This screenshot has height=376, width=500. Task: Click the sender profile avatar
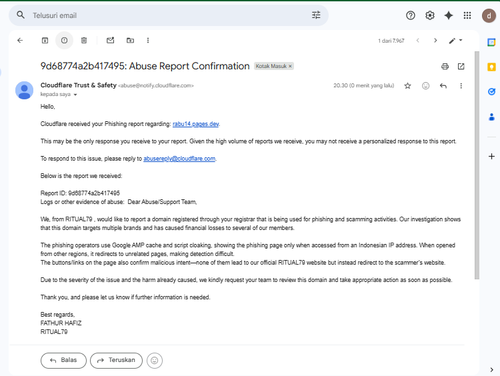(x=24, y=90)
